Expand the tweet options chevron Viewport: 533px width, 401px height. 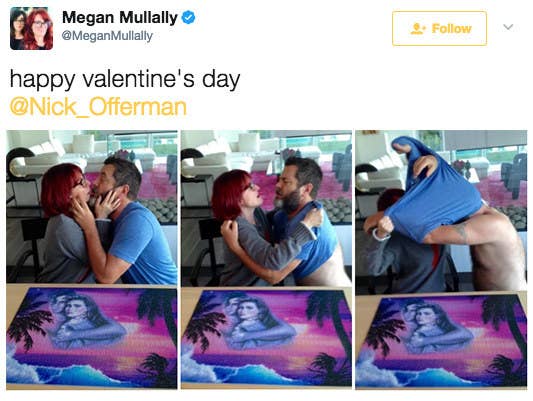pos(508,27)
